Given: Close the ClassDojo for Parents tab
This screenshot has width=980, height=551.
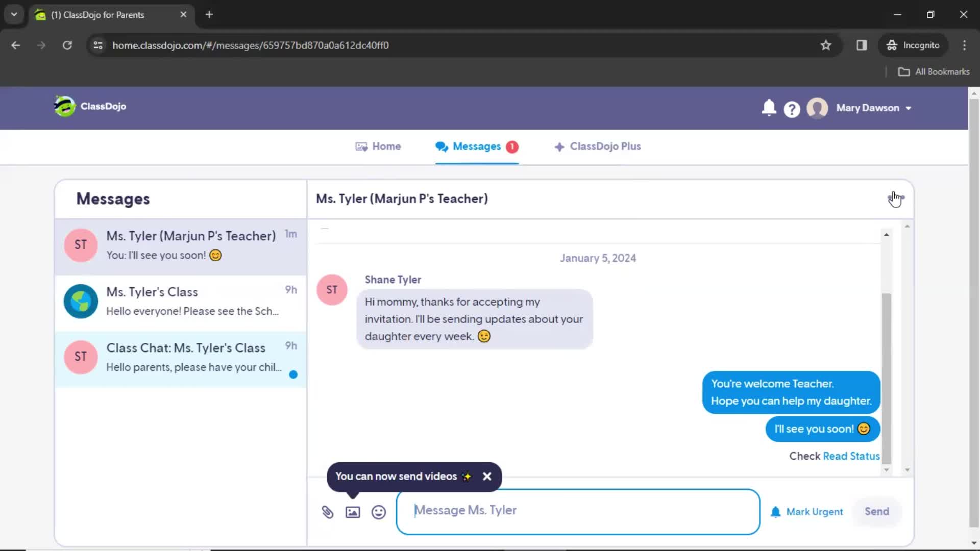Looking at the screenshot, I should 183,15.
